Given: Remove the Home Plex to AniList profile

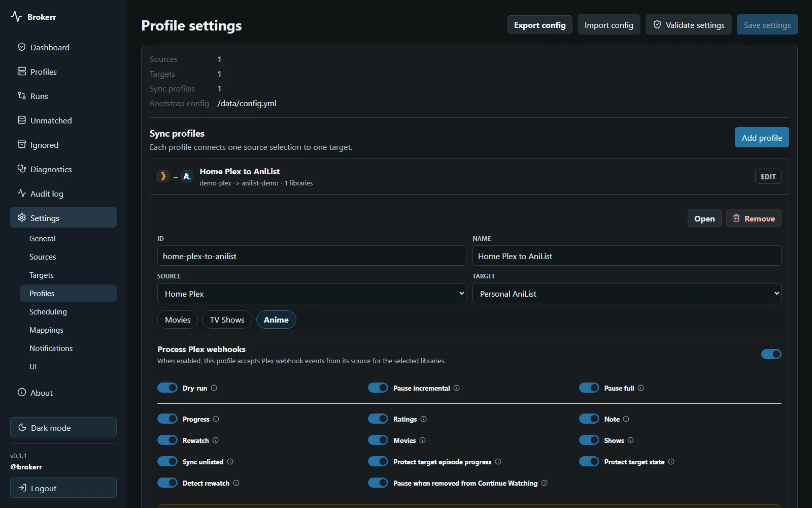Looking at the screenshot, I should [x=754, y=218].
